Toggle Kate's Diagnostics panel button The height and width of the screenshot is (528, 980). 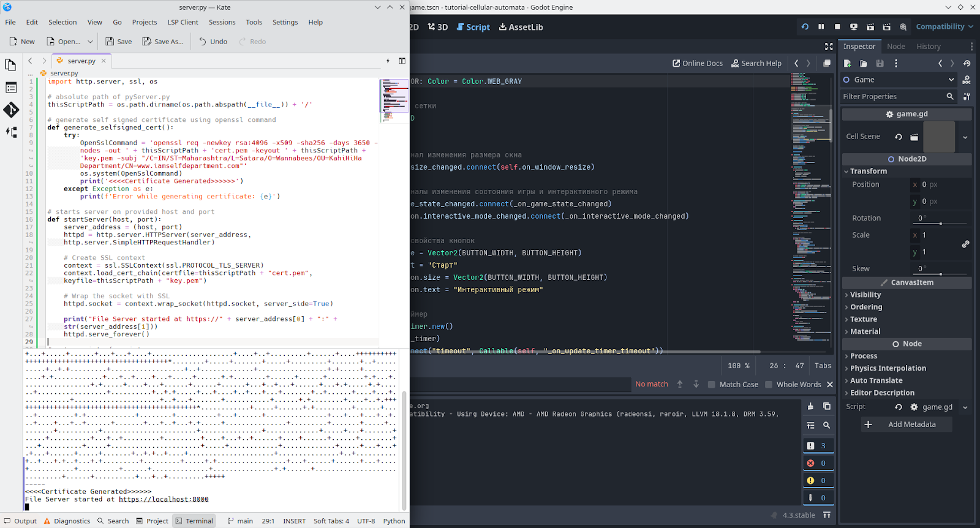[67, 521]
